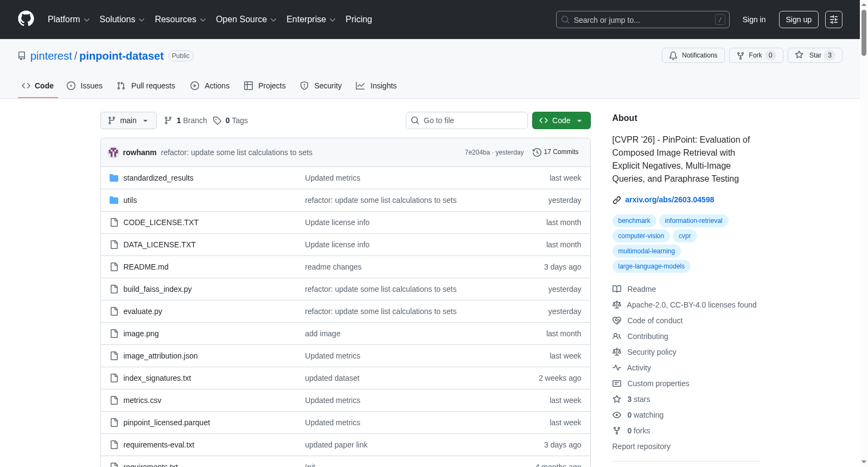Click the utils folder icon
Screen dimensions: 868x467
(114, 200)
